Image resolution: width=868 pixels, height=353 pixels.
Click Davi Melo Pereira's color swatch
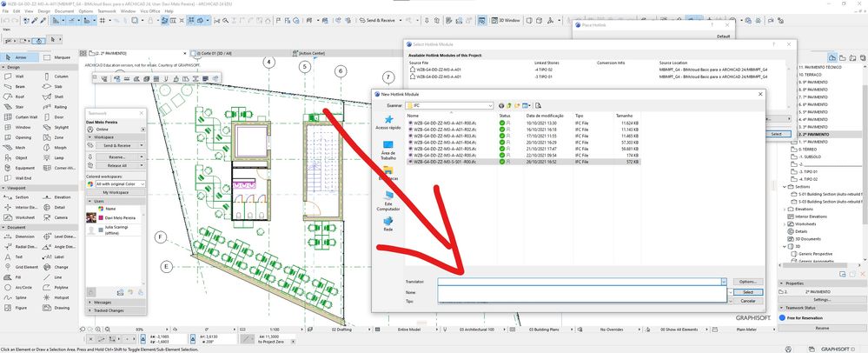click(x=101, y=218)
